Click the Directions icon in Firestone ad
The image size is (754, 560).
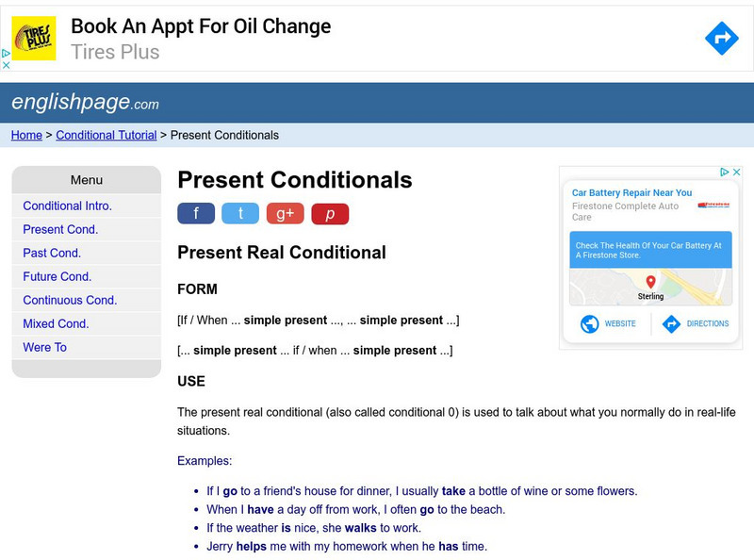coord(671,324)
